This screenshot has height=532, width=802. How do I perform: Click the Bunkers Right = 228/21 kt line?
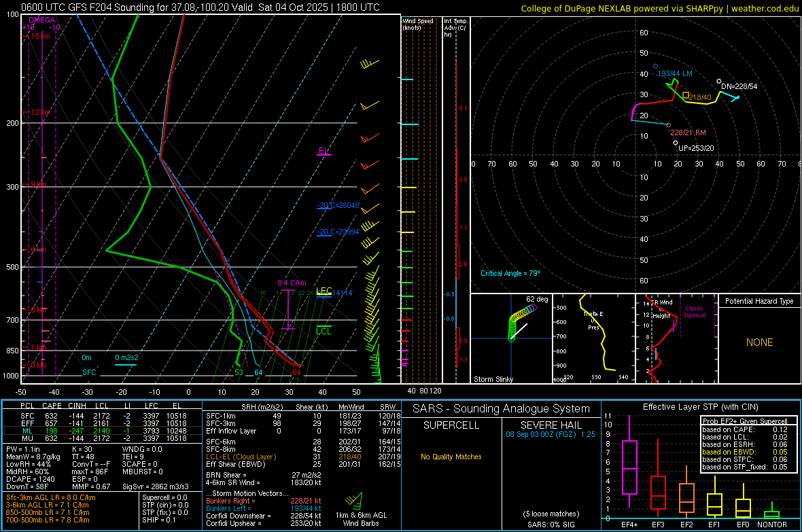pos(264,501)
